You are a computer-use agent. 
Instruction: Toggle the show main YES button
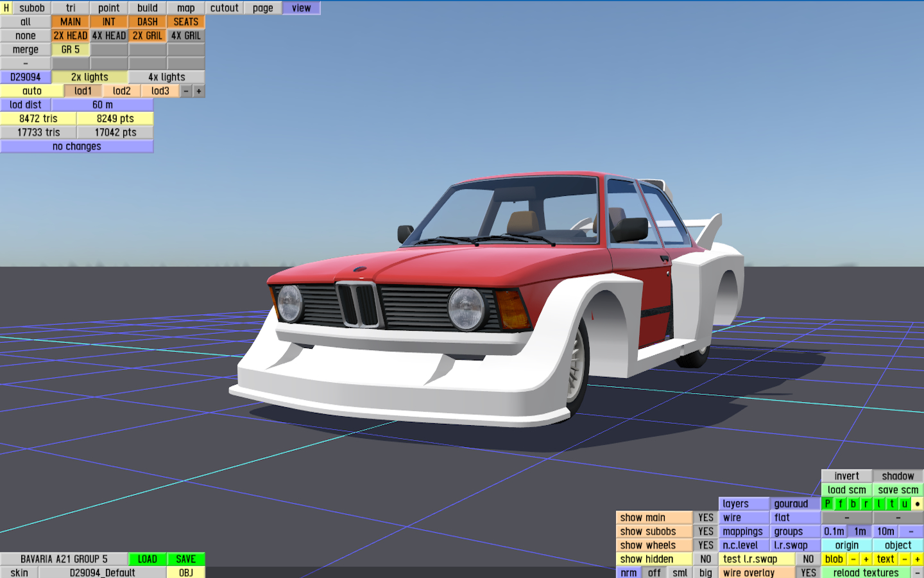tap(706, 518)
